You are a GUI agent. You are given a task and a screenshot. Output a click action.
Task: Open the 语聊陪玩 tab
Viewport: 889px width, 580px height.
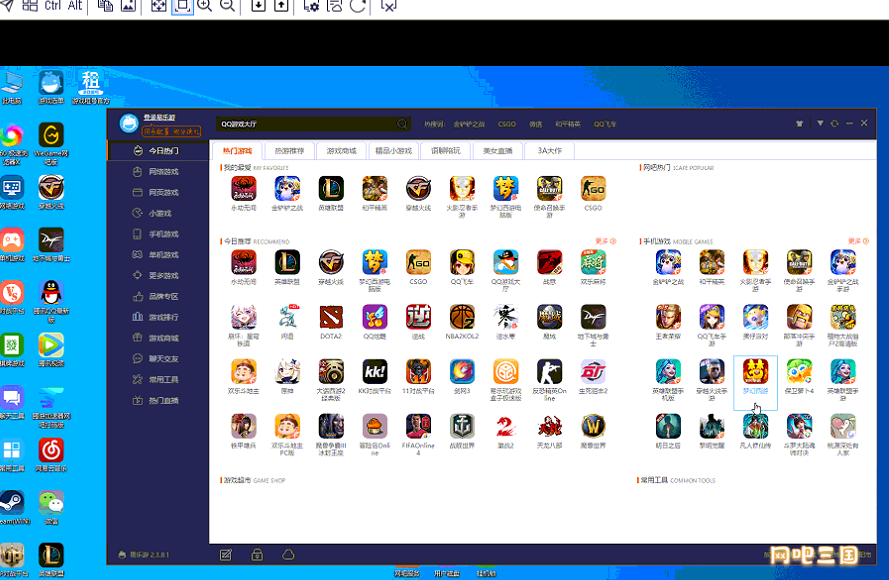(x=446, y=151)
